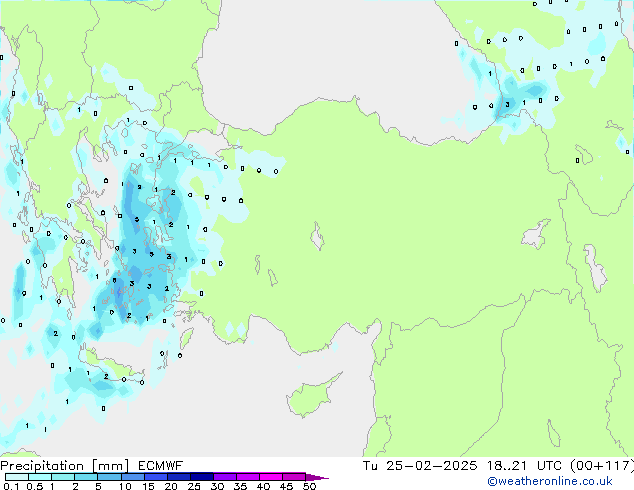Click the above-50 arrow tip of legend
The width and height of the screenshot is (634, 490).
317,478
